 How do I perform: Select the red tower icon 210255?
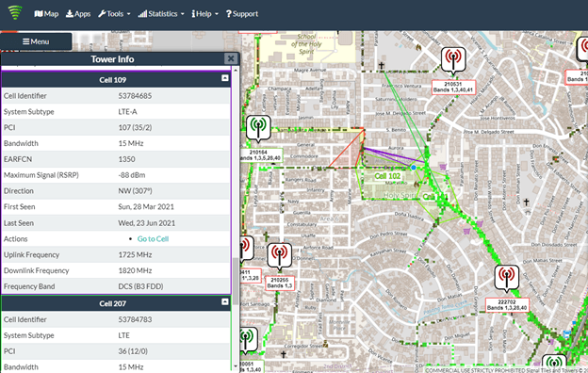coord(279,255)
